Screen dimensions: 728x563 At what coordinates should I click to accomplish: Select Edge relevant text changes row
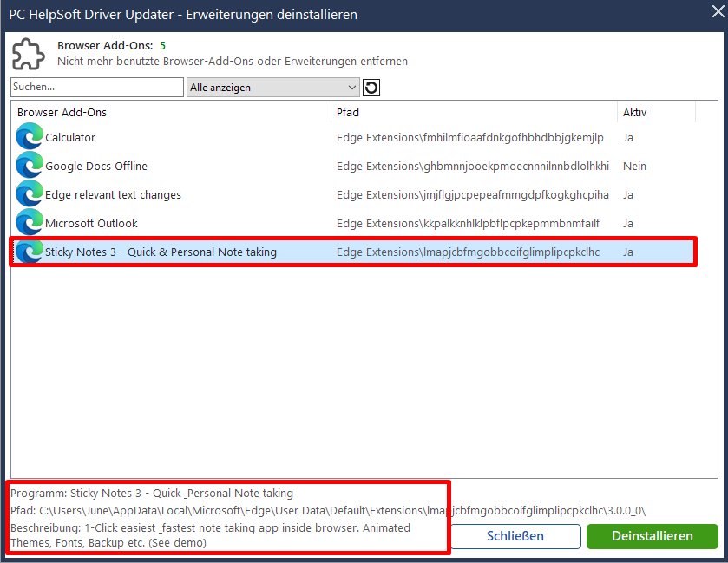pos(353,195)
